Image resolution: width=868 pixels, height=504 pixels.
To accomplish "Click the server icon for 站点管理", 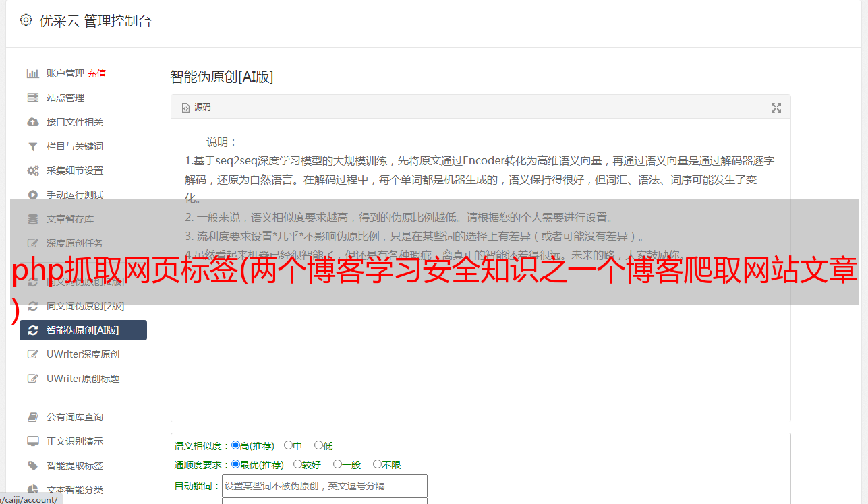I will click(x=32, y=98).
